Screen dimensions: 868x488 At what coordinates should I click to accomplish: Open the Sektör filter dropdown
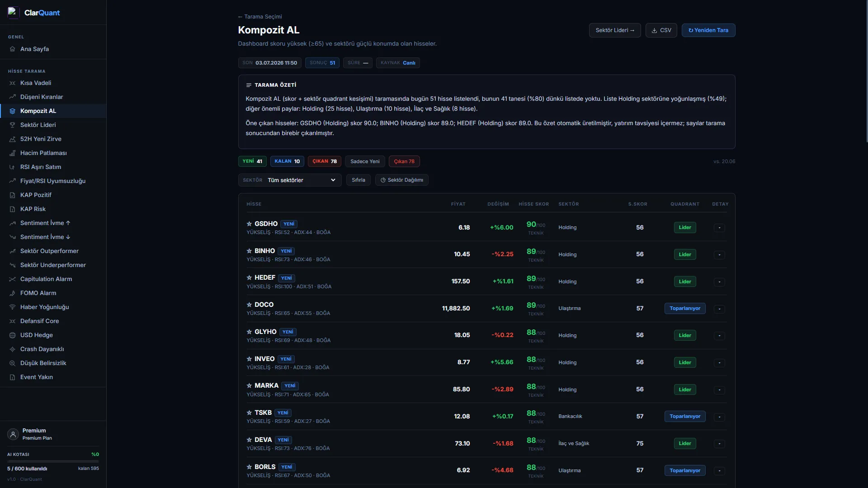pos(290,180)
